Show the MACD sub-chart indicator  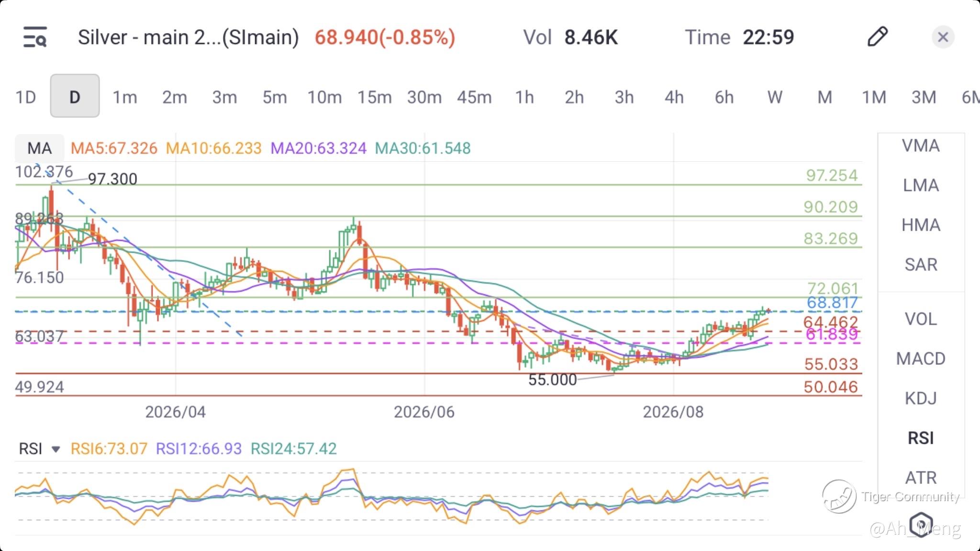[x=921, y=359]
